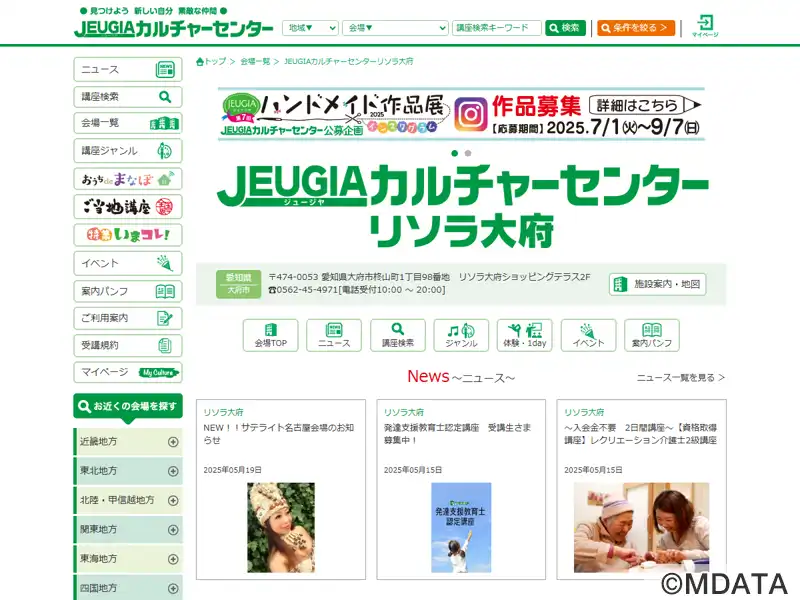Click the ジャンル icon button

click(461, 335)
